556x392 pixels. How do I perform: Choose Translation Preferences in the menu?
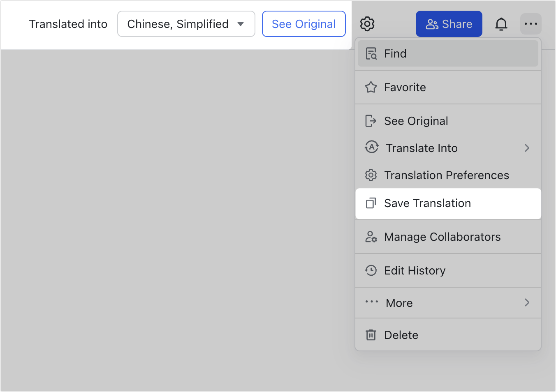447,175
